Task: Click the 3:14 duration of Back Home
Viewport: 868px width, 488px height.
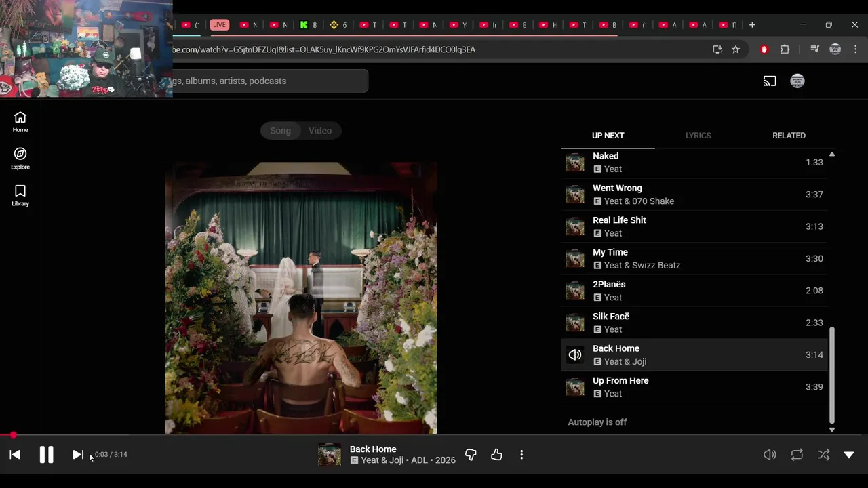Action: (x=814, y=355)
